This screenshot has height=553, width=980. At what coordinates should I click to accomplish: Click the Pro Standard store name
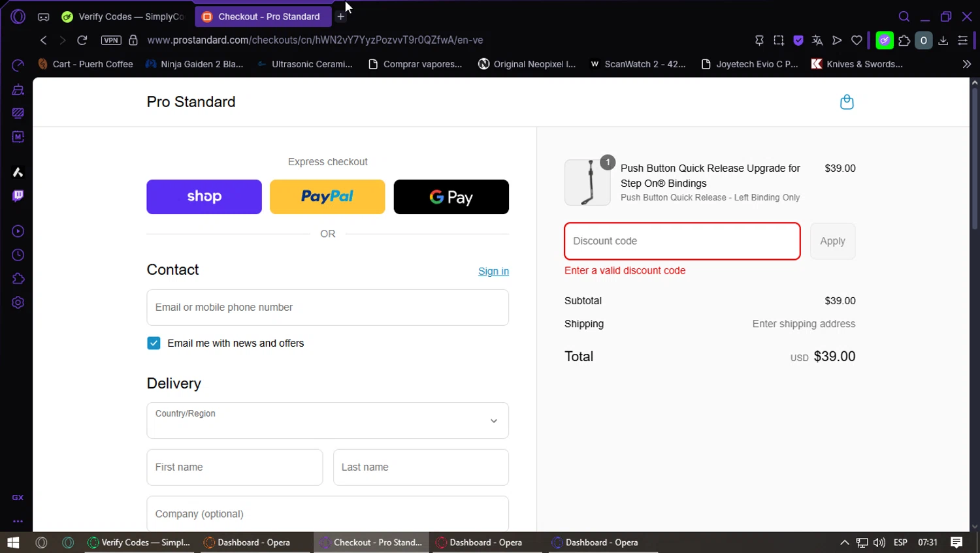coord(191,102)
